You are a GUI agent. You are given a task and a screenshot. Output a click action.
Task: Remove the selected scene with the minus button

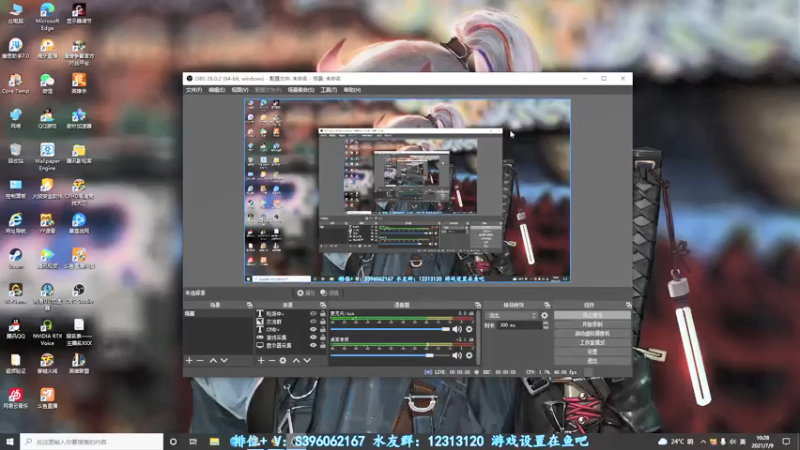coord(200,360)
